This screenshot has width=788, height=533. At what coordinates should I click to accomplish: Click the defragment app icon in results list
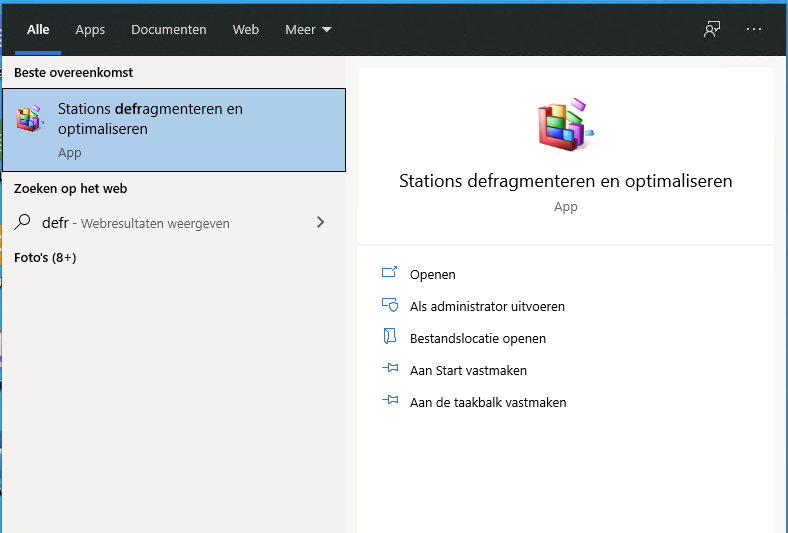(x=30, y=119)
